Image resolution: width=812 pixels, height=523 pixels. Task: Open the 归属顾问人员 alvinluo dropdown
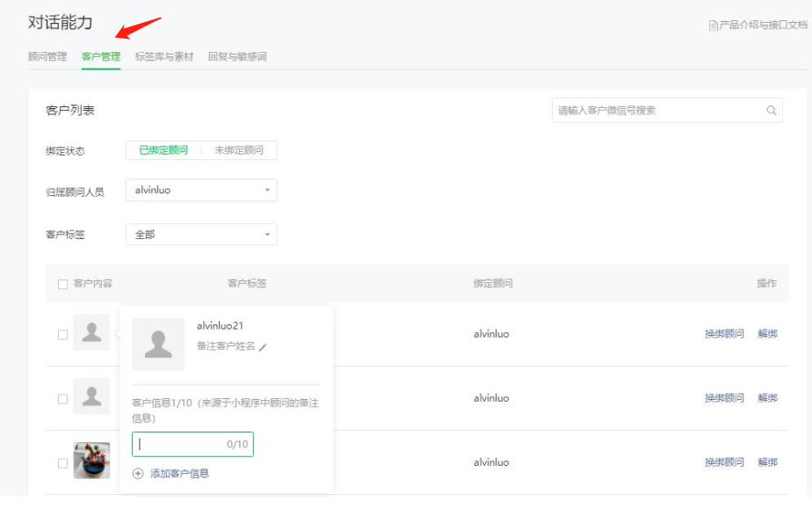point(201,190)
